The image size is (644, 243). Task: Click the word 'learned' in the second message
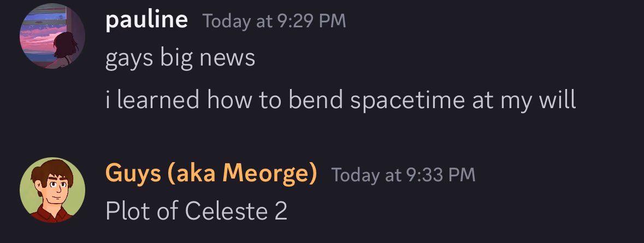(x=158, y=99)
